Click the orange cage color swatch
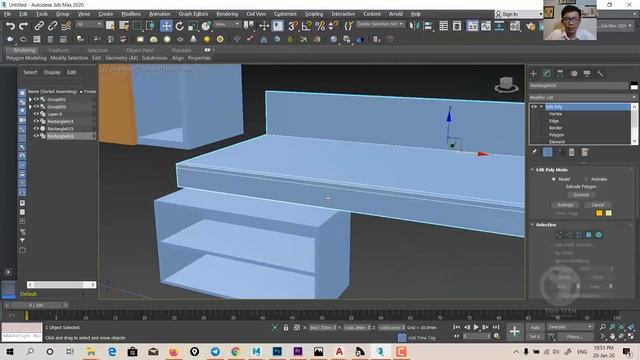The image size is (640, 360). point(599,213)
